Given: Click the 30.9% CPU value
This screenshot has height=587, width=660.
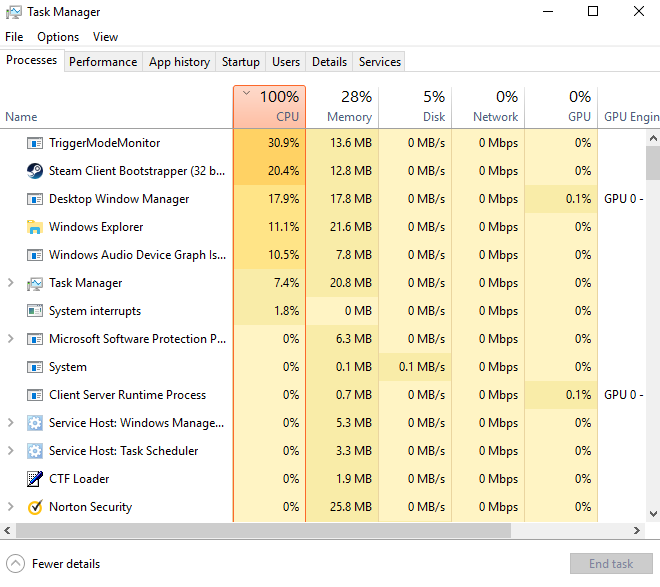Looking at the screenshot, I should [x=283, y=143].
